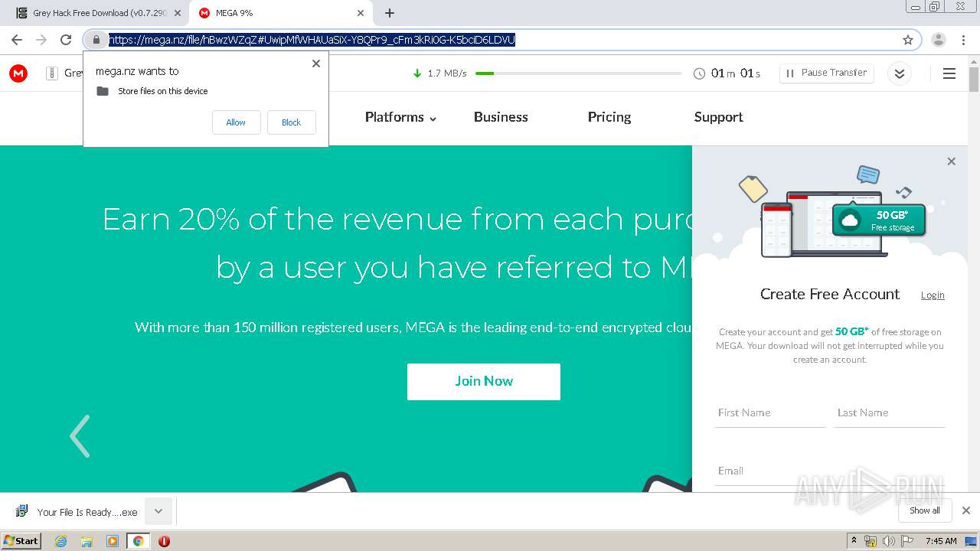Focus the First Name field
Viewport: 980px width, 551px height.
[770, 413]
